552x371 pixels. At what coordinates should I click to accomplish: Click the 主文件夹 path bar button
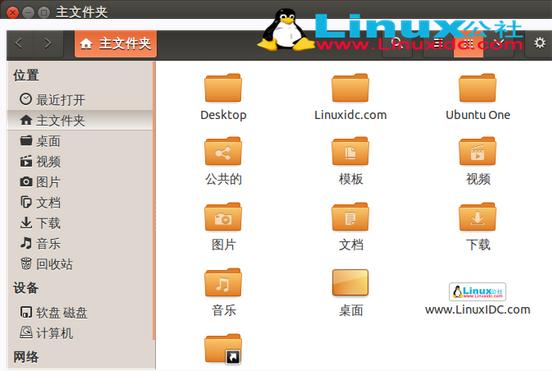point(115,44)
